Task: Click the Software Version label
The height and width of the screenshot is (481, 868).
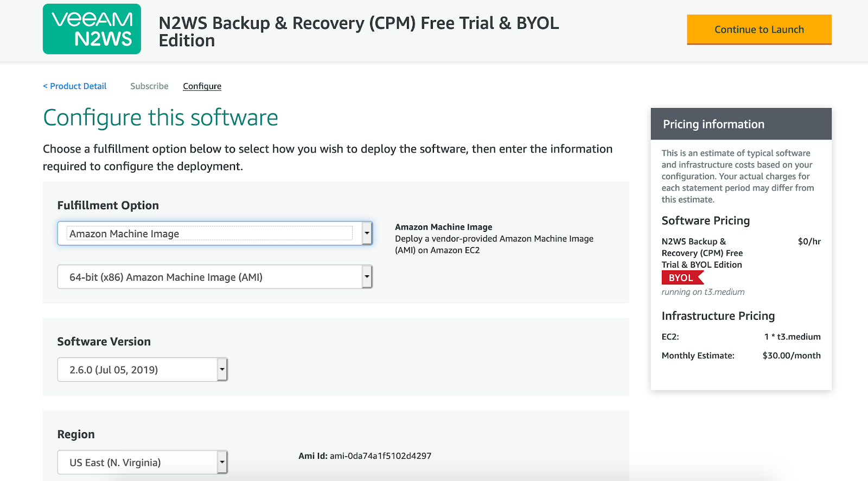Action: pos(104,341)
